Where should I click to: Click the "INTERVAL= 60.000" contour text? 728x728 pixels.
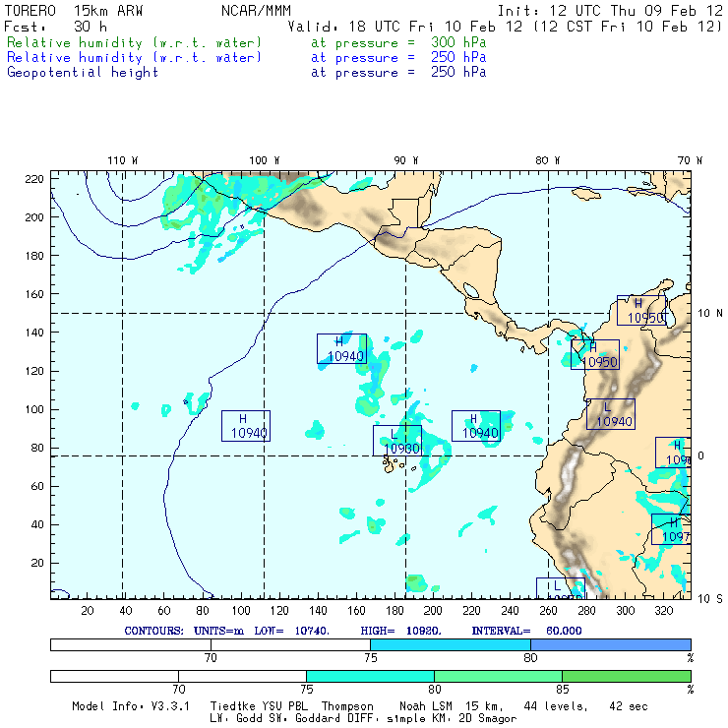point(527,631)
